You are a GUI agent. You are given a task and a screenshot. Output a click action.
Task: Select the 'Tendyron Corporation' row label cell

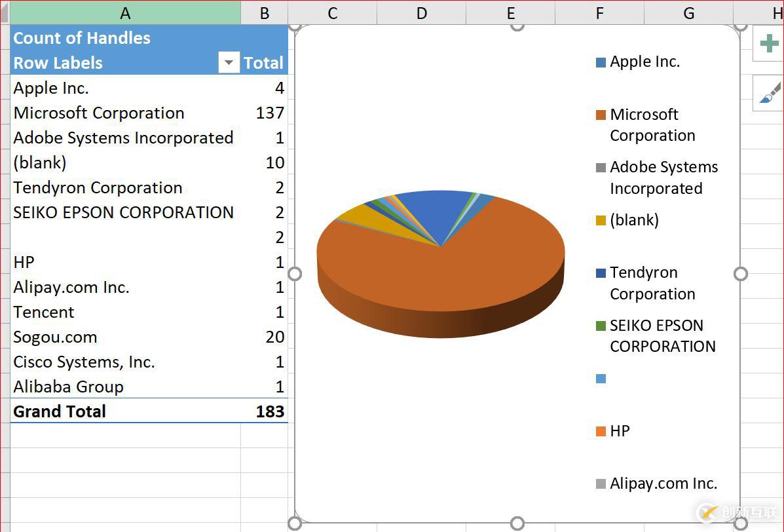coord(125,187)
